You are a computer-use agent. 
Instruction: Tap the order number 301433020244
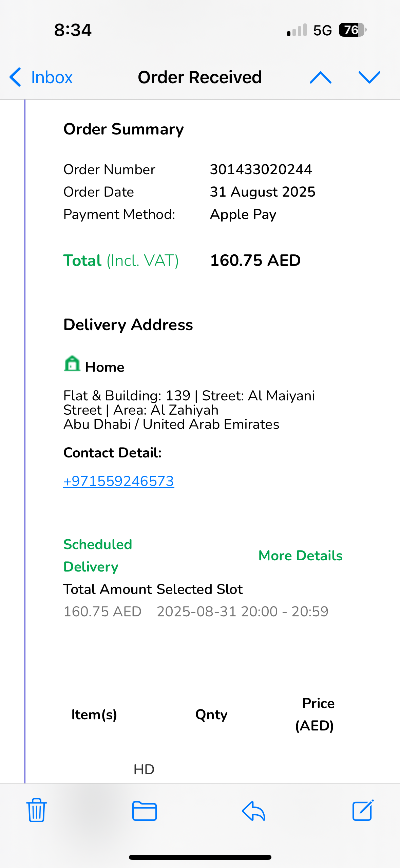pyautogui.click(x=261, y=169)
